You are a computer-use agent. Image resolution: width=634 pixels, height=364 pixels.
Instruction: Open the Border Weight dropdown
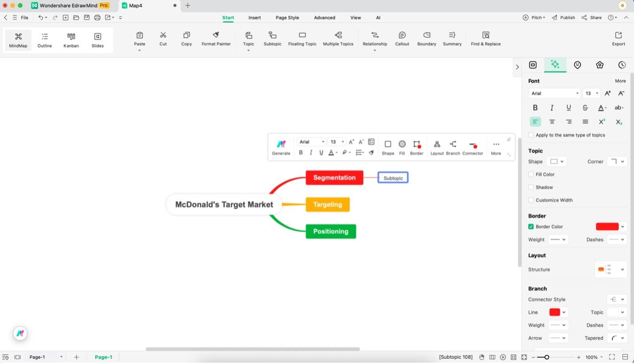(558, 239)
